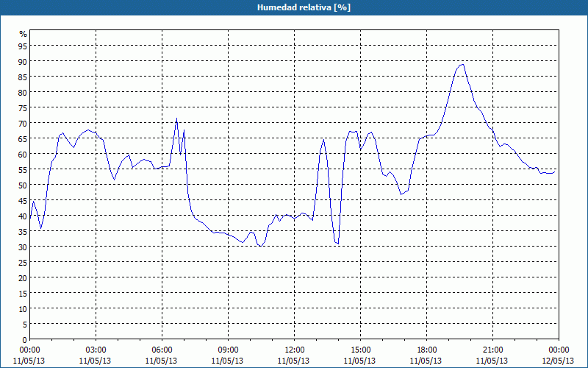Click the y-axis value 40
This screenshot has width=588, height=368.
(x=23, y=216)
